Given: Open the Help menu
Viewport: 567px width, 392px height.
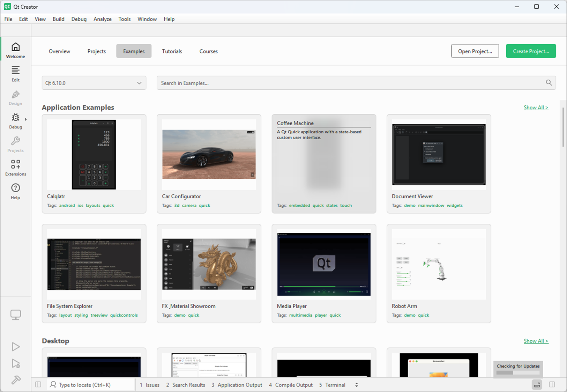Looking at the screenshot, I should pyautogui.click(x=169, y=19).
